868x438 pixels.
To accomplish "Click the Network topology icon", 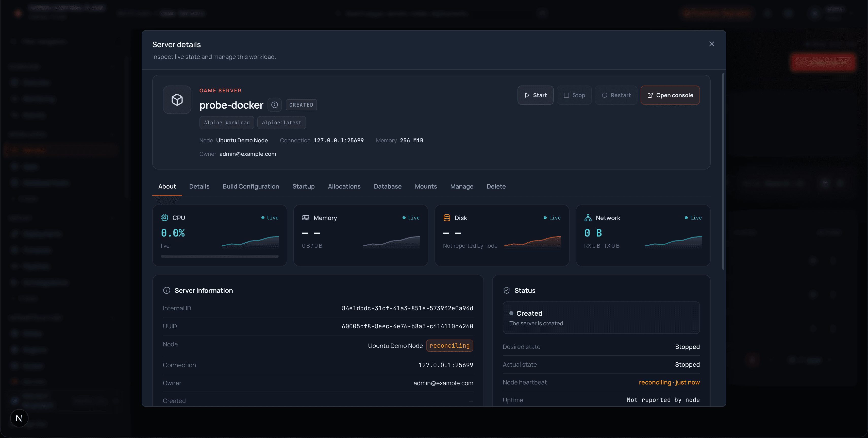I will pos(588,218).
